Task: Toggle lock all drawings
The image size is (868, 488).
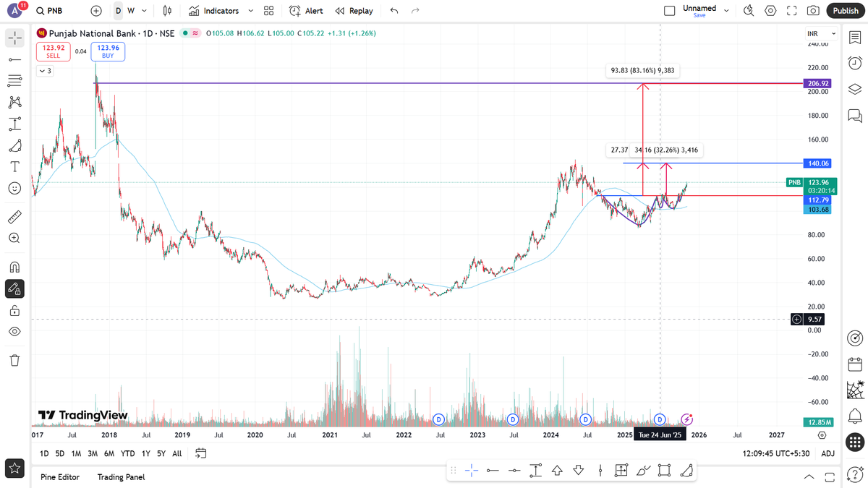Action: click(x=14, y=310)
